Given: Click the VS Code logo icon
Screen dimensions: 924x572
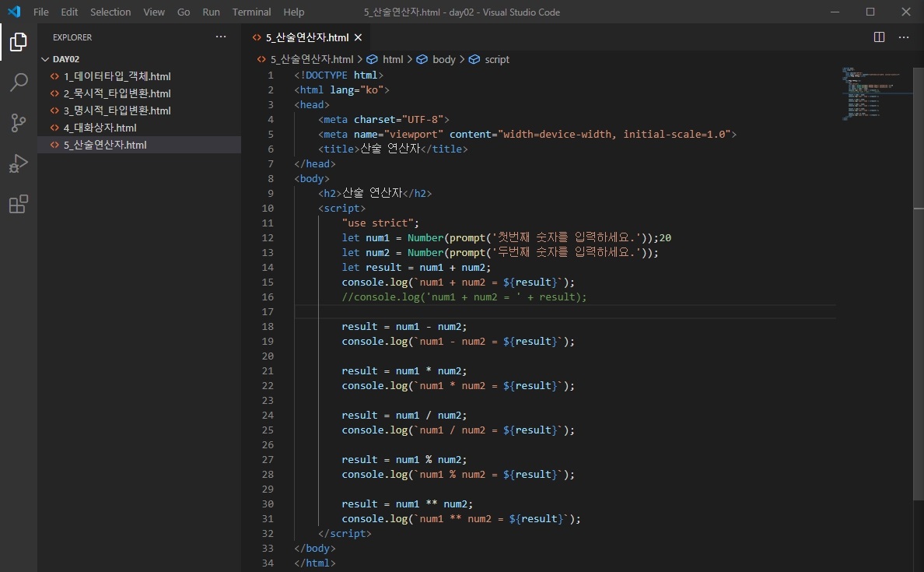Looking at the screenshot, I should click(x=14, y=12).
